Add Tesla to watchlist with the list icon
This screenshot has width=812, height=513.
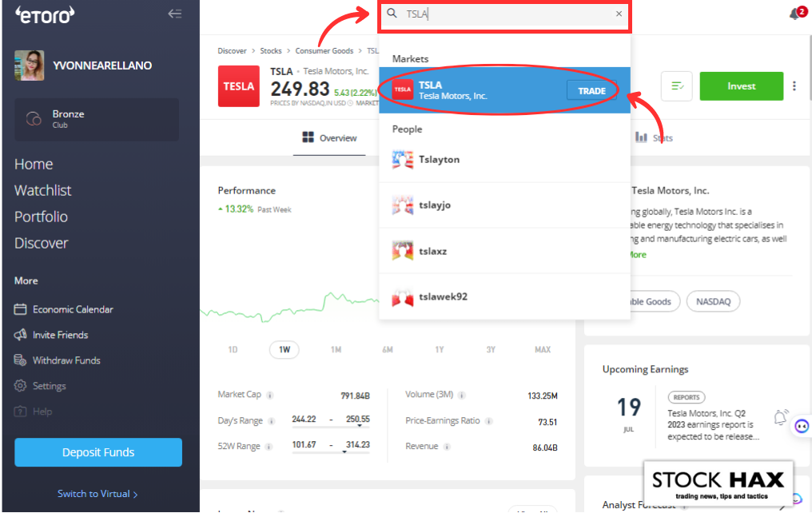pos(677,86)
